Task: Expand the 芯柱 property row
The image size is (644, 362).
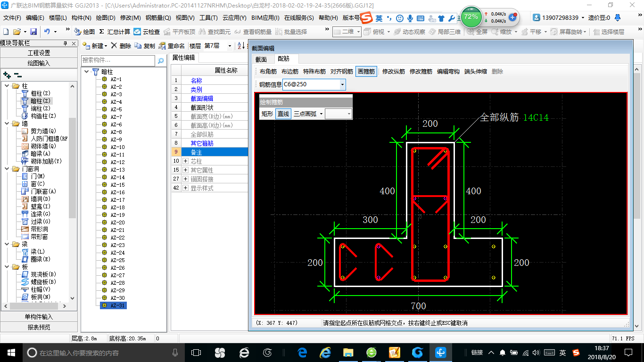Action: [185, 161]
